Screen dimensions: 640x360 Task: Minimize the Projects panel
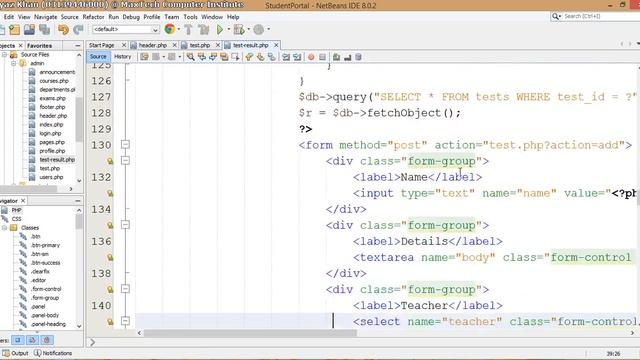pyautogui.click(x=78, y=46)
